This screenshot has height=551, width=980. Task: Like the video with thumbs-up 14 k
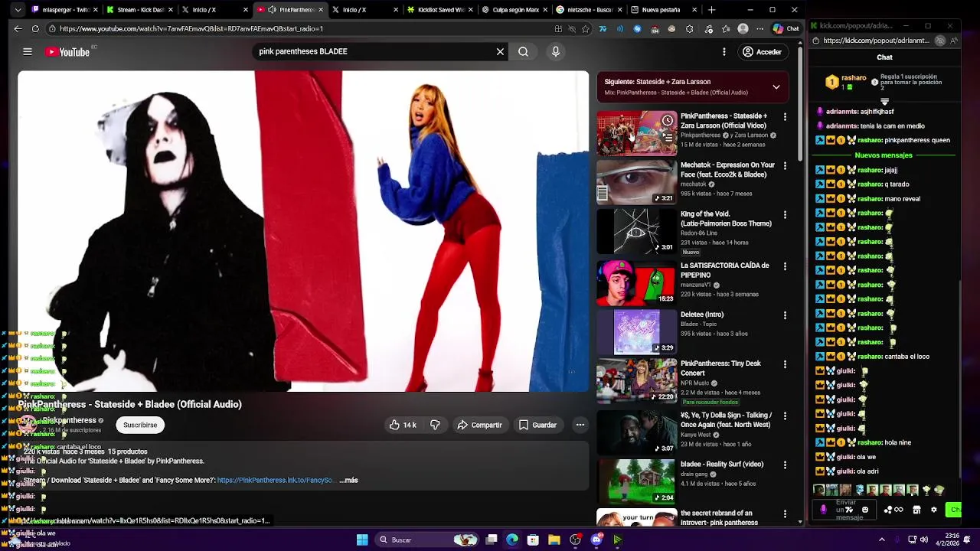[x=403, y=425]
